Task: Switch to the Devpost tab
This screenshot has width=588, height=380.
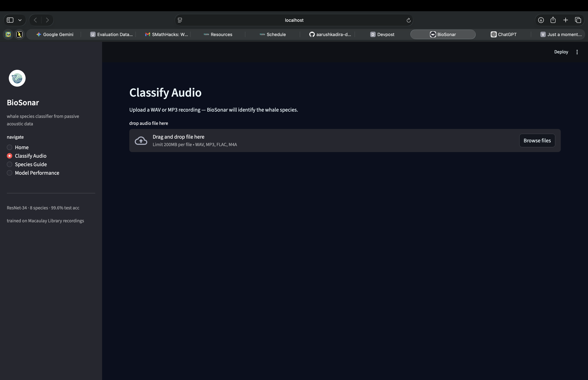Action: (x=382, y=35)
